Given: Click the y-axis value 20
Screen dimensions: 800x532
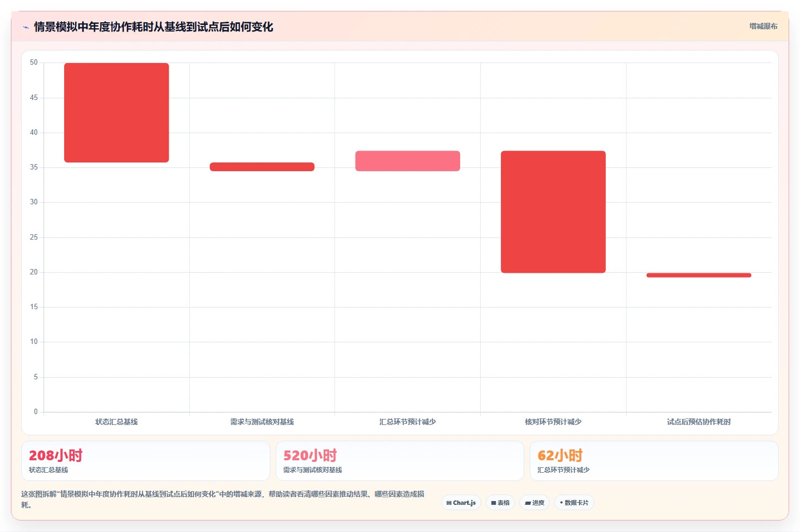Looking at the screenshot, I should [x=34, y=272].
